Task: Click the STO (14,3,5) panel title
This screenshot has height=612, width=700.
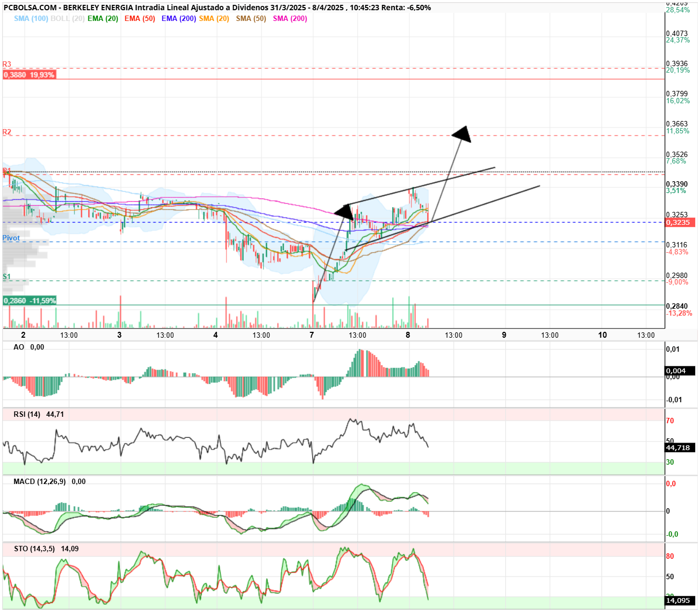Action: [x=34, y=549]
